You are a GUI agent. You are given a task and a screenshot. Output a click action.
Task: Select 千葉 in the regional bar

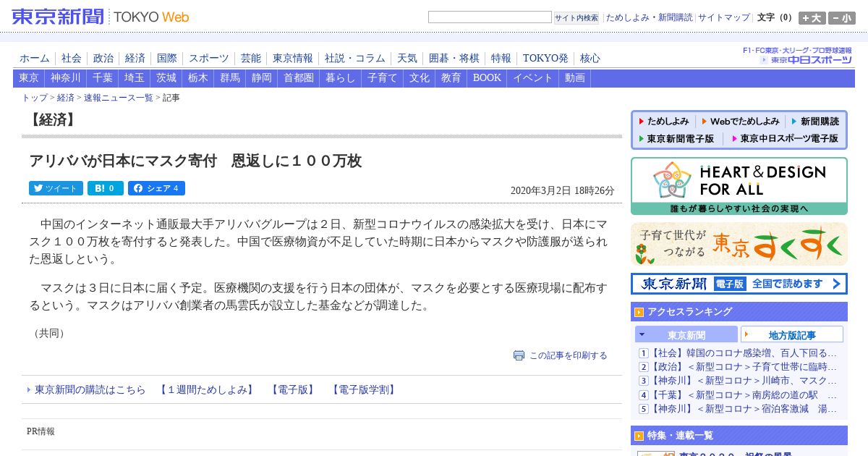tap(103, 78)
